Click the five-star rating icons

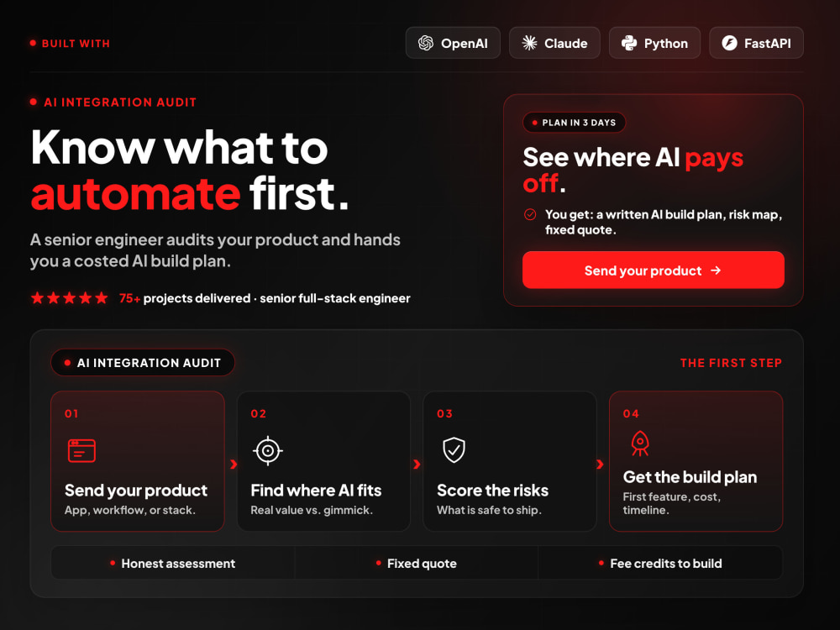pyautogui.click(x=69, y=298)
